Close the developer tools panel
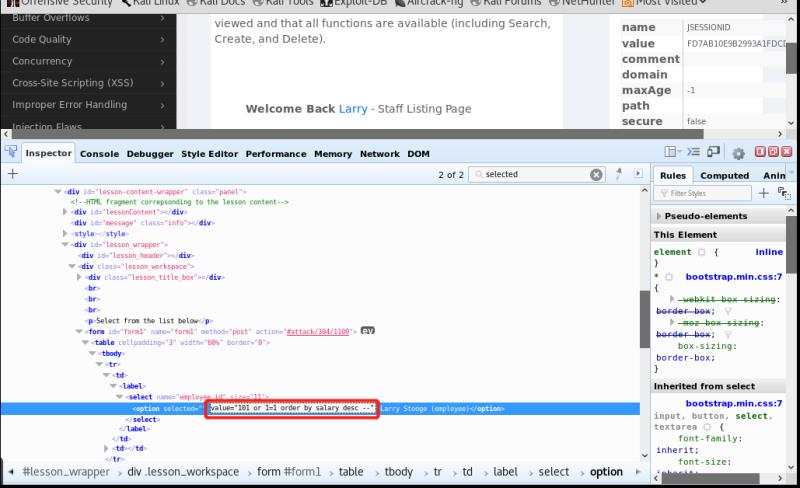 787,152
